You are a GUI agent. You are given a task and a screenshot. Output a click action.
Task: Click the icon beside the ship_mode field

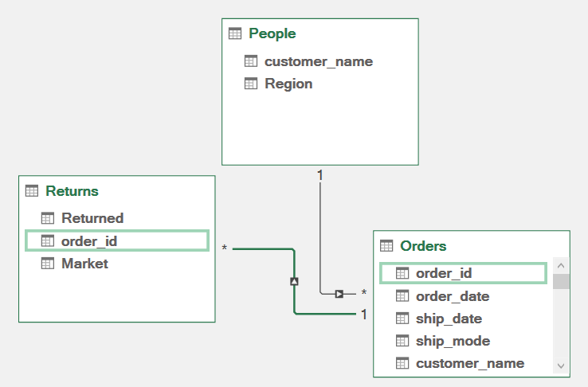[402, 341]
